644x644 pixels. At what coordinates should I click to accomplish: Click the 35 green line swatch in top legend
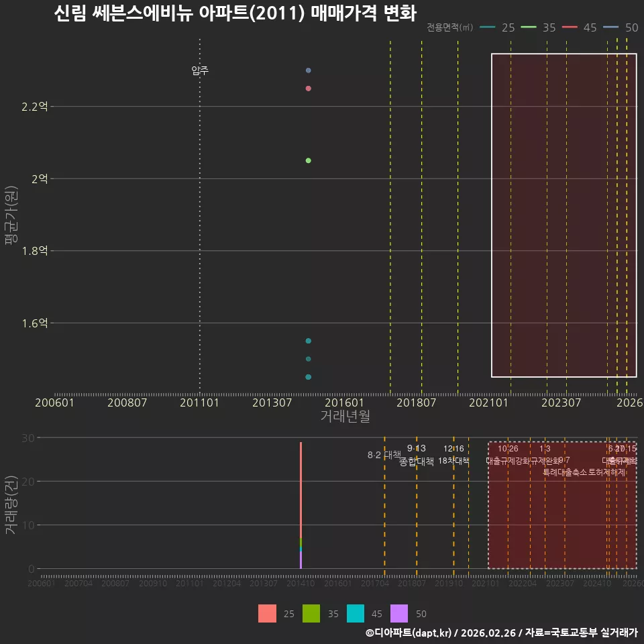pos(529,27)
